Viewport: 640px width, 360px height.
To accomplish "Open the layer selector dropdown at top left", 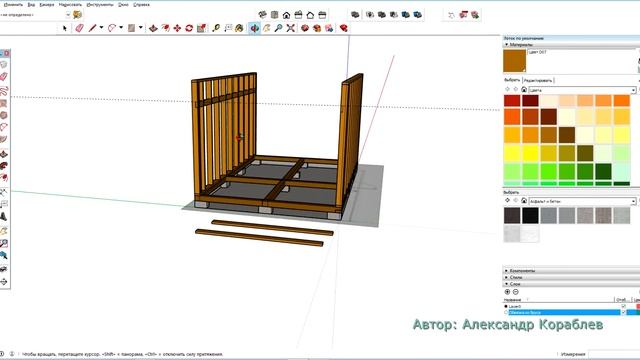I will [68, 15].
